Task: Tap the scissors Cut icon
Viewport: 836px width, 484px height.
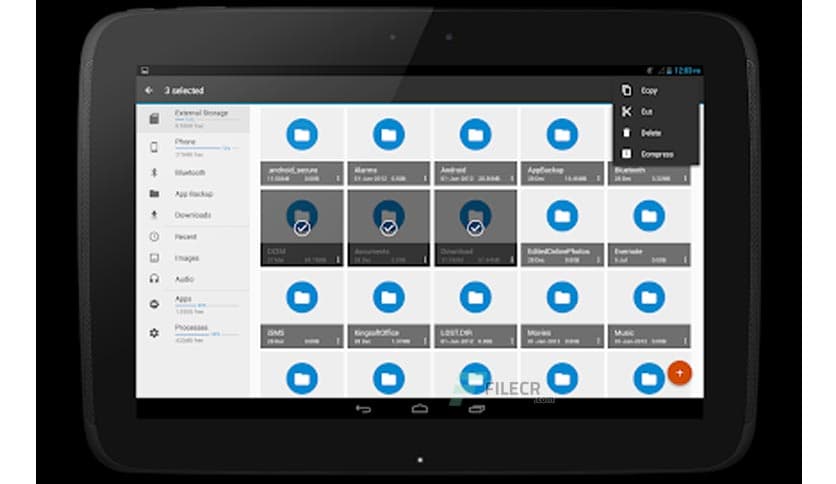Action: coord(626,111)
